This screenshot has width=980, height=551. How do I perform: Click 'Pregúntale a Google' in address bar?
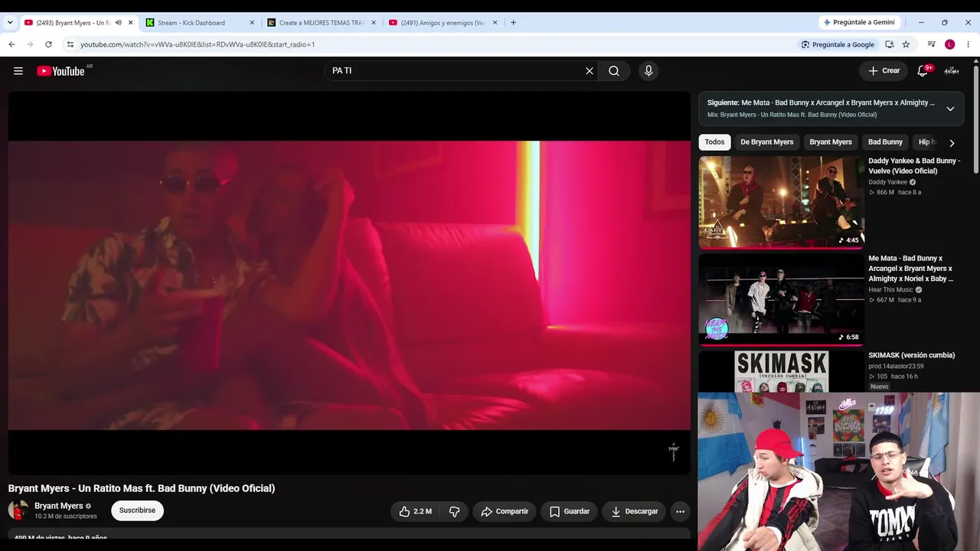pyautogui.click(x=838, y=44)
